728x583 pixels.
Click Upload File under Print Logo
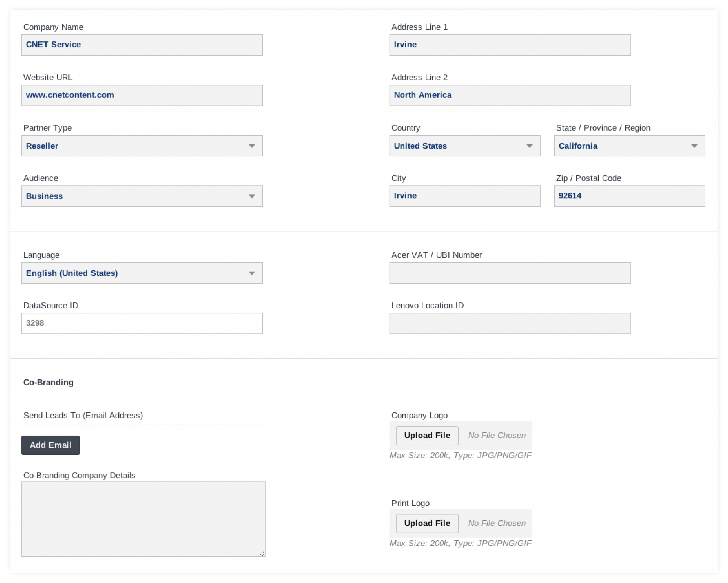pos(427,523)
